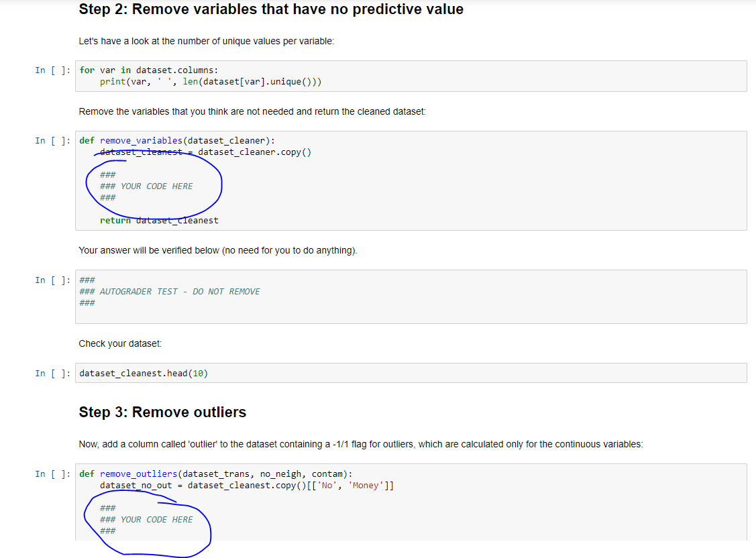Click the for-loop unique values code cell

[x=201, y=75]
